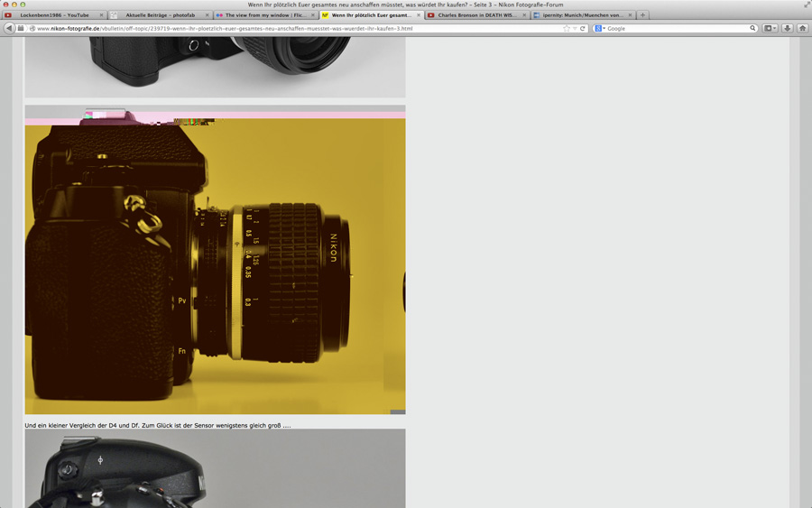Open the Google search engine dropdown
Image resolution: width=812 pixels, height=508 pixels.
click(600, 29)
